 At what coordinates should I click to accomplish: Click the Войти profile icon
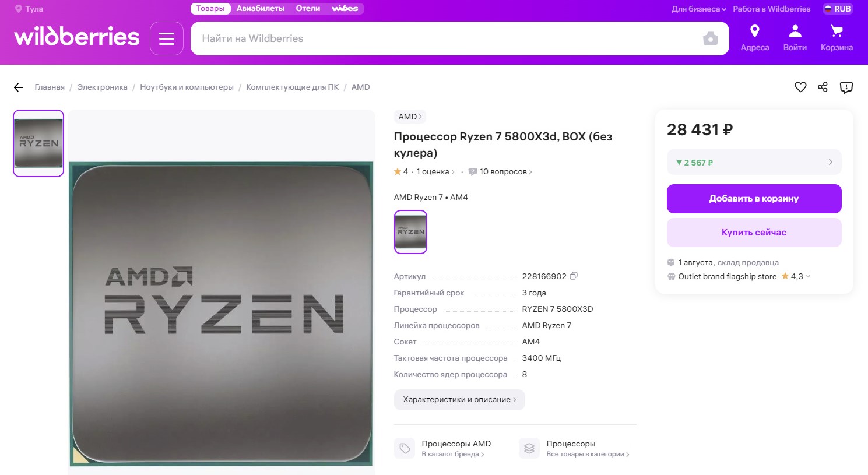pyautogui.click(x=795, y=31)
